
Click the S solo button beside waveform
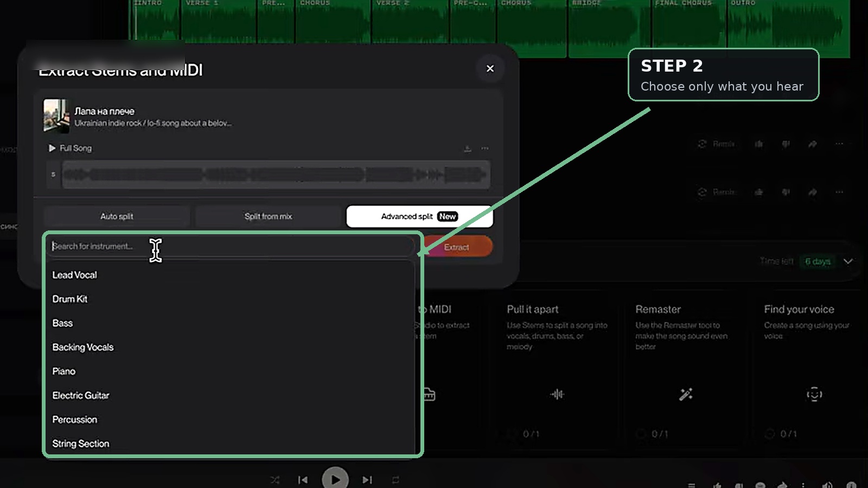(x=53, y=175)
